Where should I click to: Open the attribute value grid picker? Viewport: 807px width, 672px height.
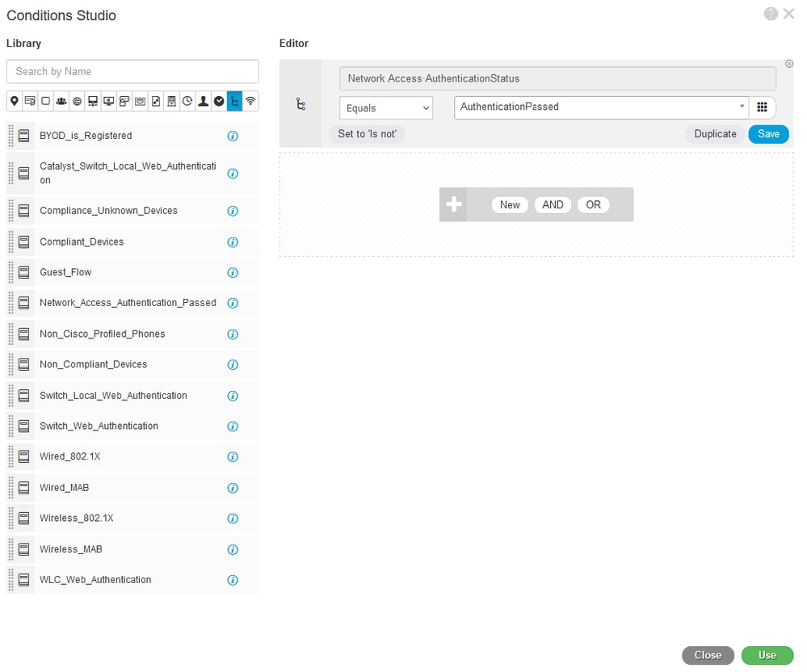pyautogui.click(x=763, y=107)
